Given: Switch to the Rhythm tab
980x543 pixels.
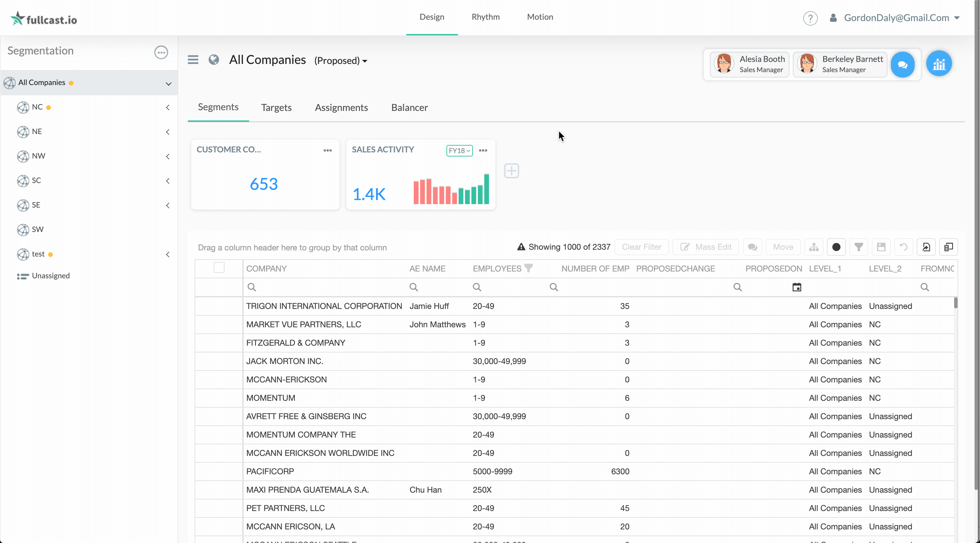Looking at the screenshot, I should pyautogui.click(x=486, y=17).
